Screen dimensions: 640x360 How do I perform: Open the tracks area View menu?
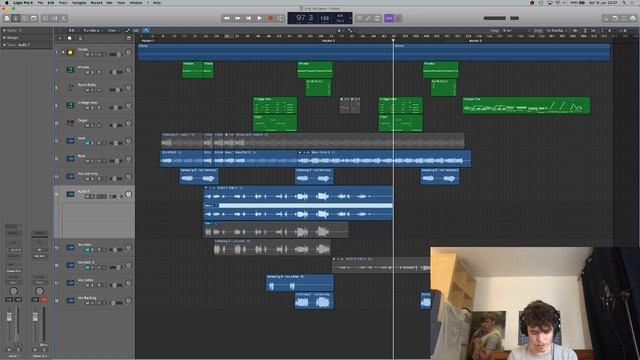pyautogui.click(x=112, y=31)
